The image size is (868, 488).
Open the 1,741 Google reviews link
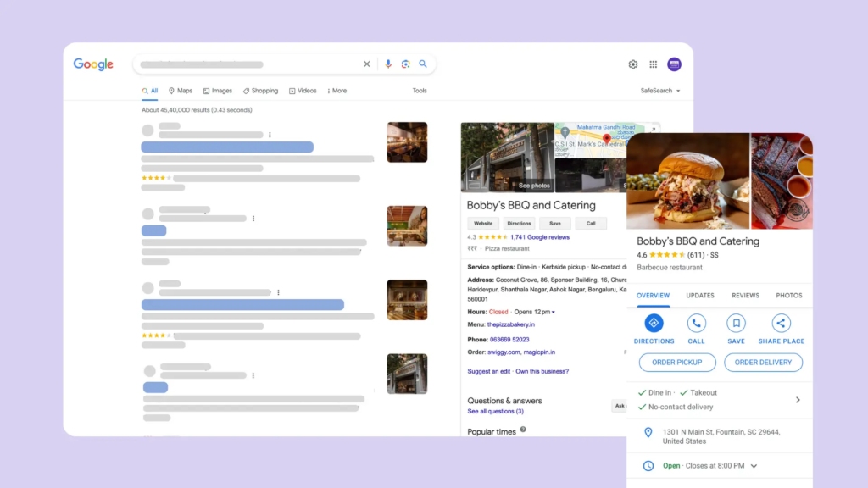click(x=540, y=237)
